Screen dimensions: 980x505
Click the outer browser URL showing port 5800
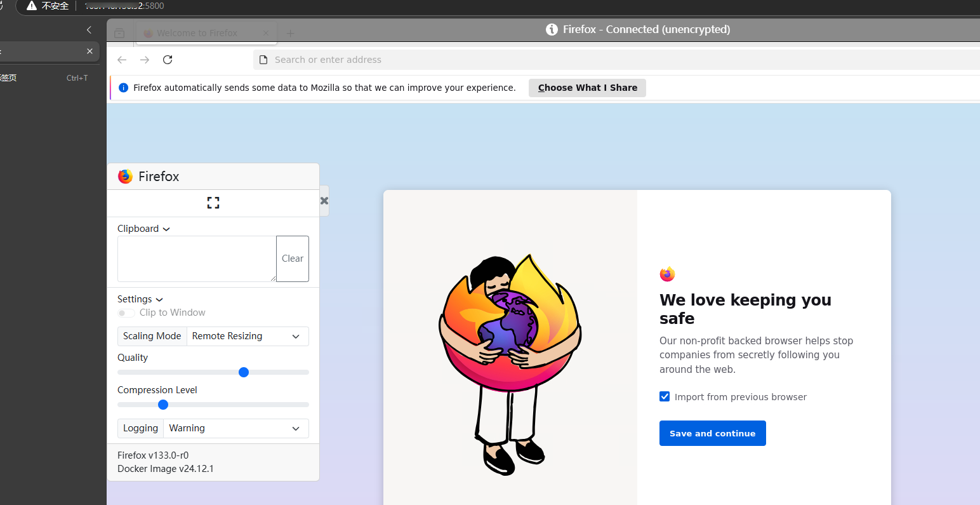[x=124, y=6]
